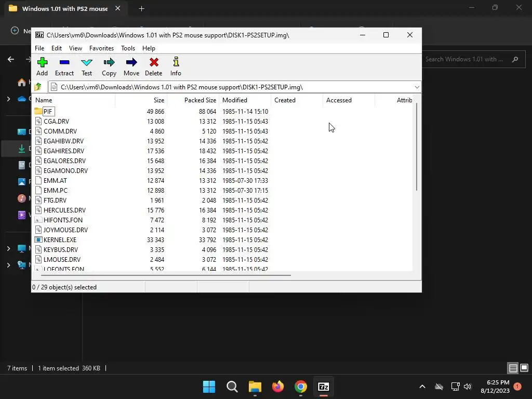Open File Explorer from taskbar
The image size is (532, 399).
[255, 387]
